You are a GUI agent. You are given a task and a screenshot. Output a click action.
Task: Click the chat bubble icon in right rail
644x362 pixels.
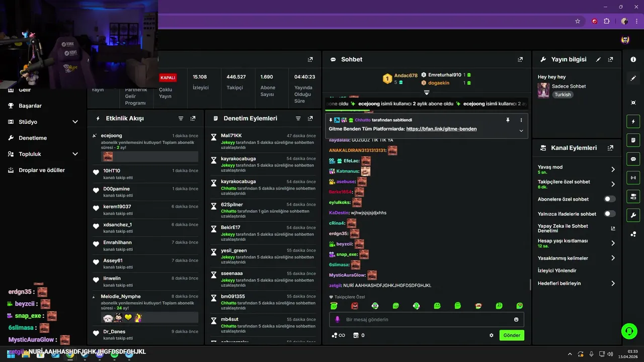click(x=633, y=159)
